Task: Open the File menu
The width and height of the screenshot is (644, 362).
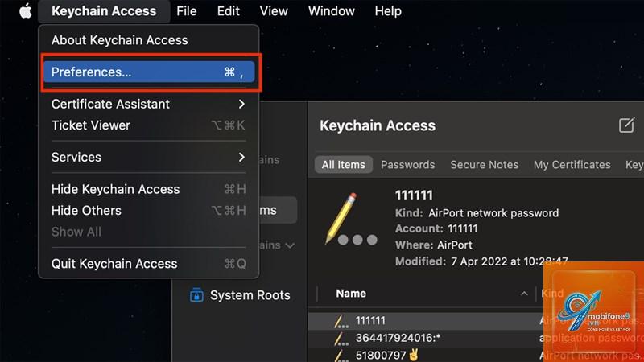Action: 187,11
